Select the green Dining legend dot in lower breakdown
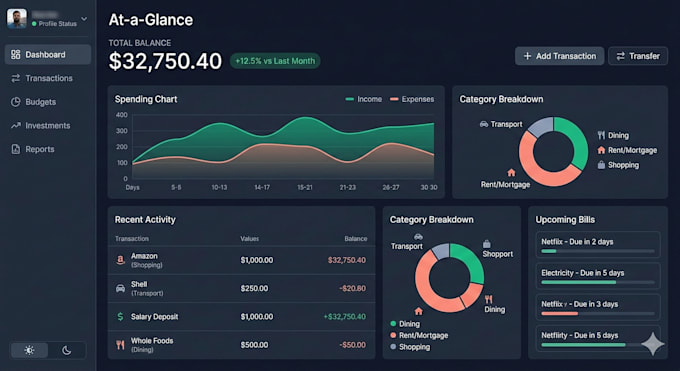The width and height of the screenshot is (680, 371). 393,324
